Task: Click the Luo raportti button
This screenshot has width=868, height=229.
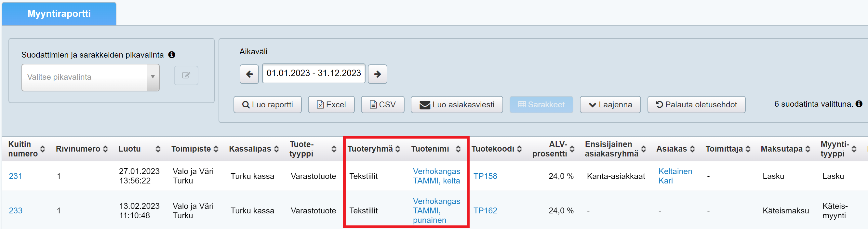Action: 268,104
